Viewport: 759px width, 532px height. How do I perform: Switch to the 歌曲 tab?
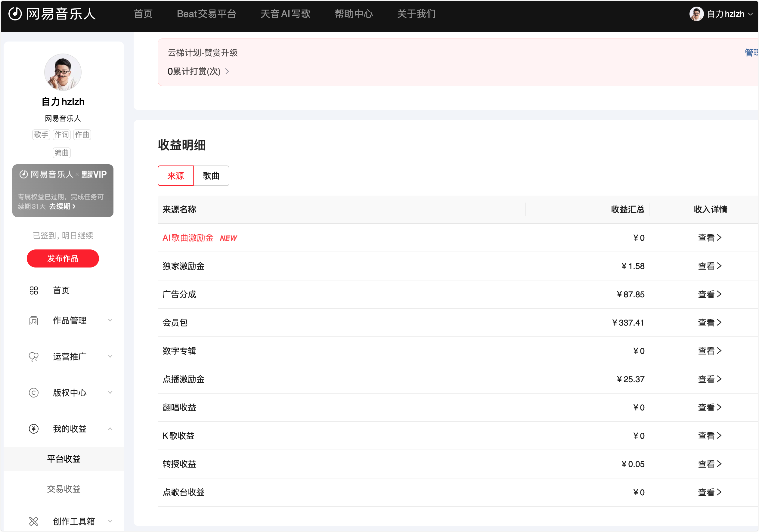pos(211,176)
